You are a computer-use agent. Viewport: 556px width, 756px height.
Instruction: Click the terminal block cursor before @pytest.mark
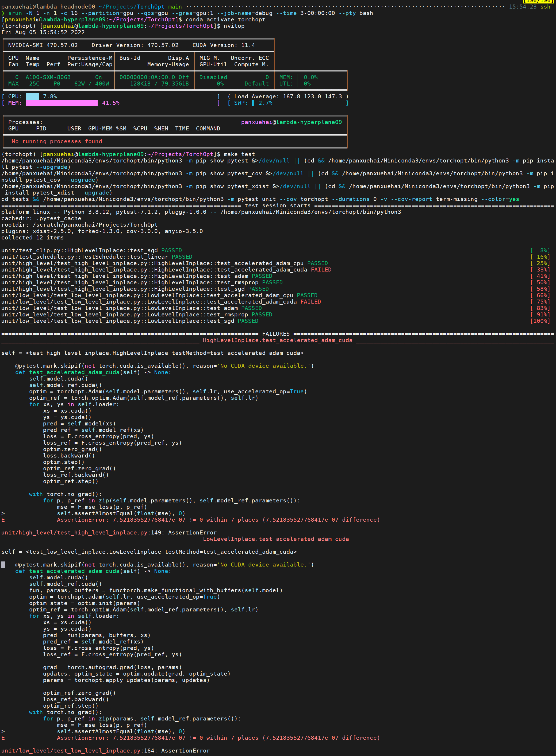coord(3,565)
